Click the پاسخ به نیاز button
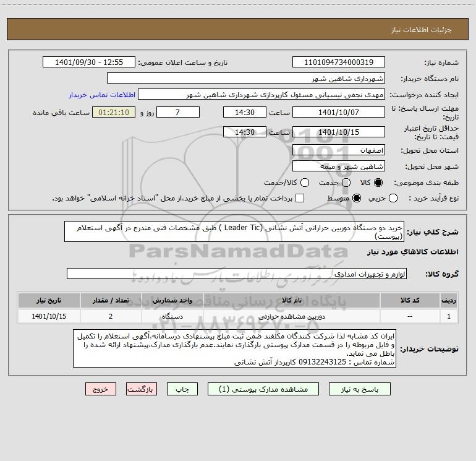Viewport: 476px width, 461px height. (x=359, y=389)
